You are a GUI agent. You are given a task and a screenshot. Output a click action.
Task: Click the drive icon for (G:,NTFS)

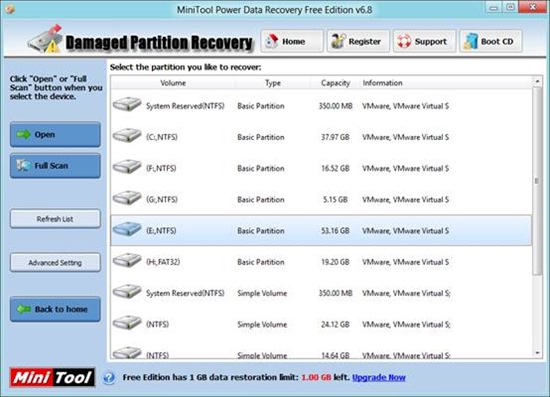click(x=127, y=198)
